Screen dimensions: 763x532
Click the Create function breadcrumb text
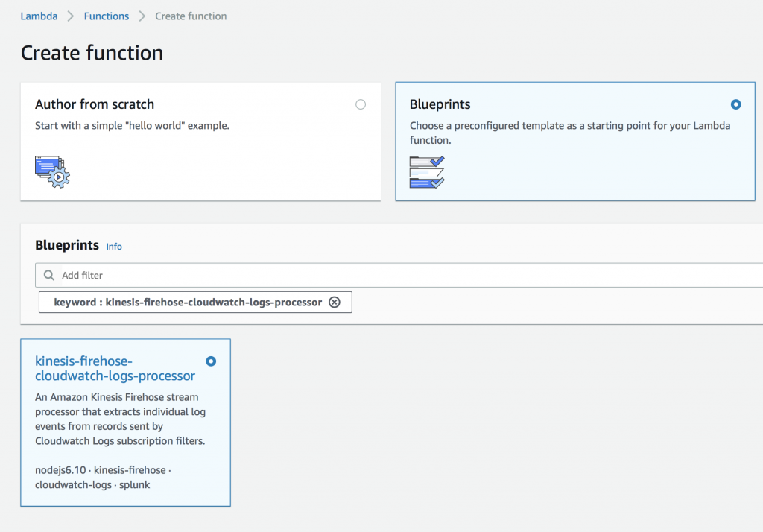[x=191, y=16]
